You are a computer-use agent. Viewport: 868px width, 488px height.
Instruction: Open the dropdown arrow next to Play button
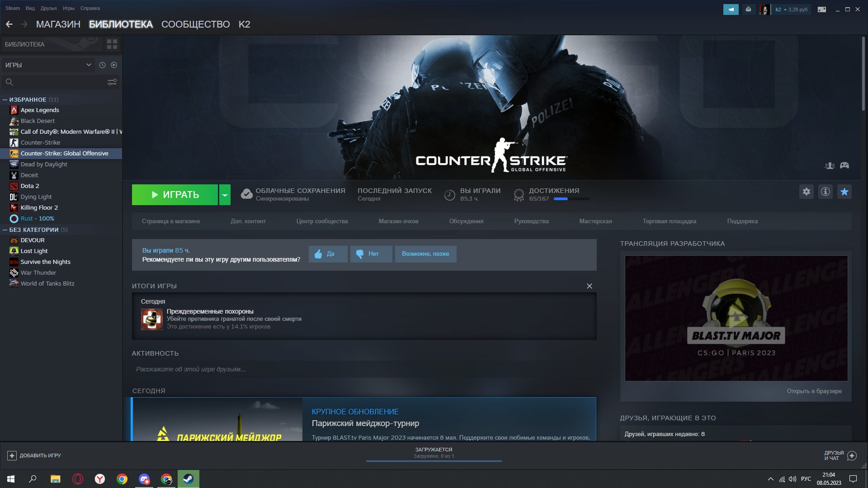225,194
